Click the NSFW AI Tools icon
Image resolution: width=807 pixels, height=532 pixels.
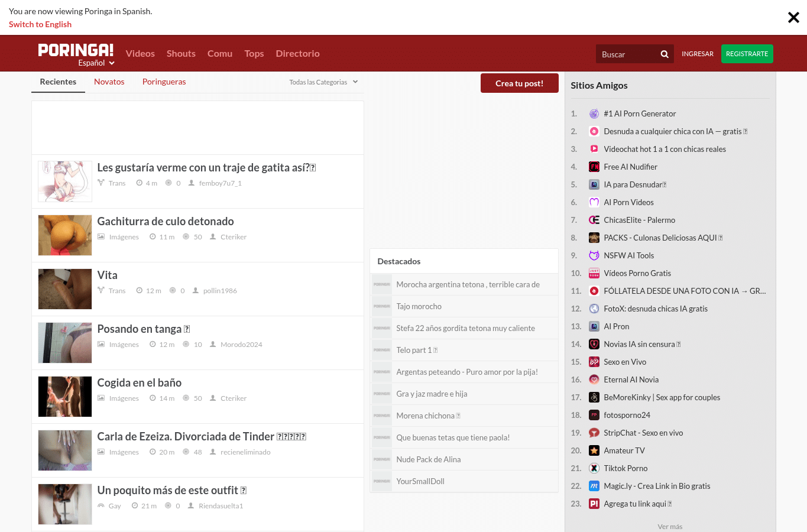(594, 255)
